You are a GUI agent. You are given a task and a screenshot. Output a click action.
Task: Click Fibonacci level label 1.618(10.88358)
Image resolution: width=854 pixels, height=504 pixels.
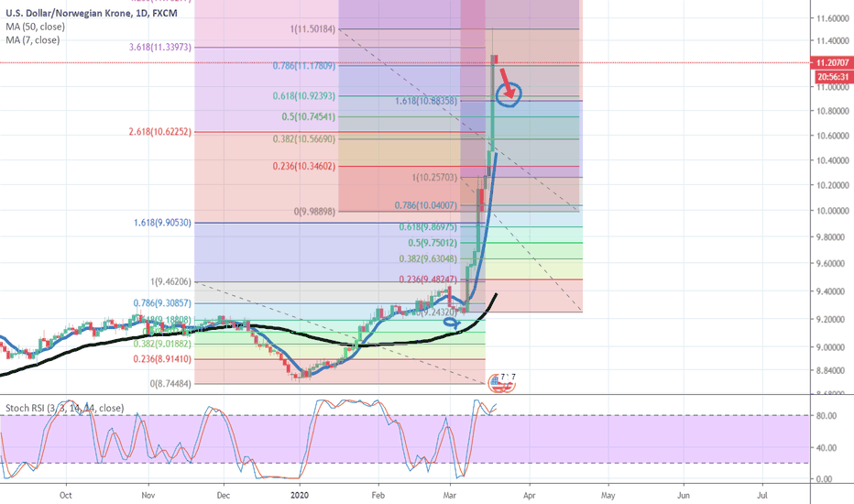[426, 101]
